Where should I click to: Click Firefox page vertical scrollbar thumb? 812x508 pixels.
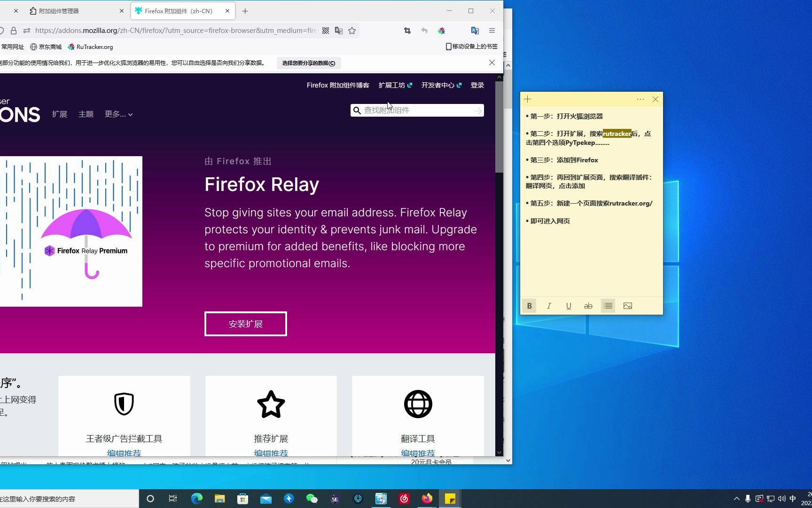[x=499, y=127]
